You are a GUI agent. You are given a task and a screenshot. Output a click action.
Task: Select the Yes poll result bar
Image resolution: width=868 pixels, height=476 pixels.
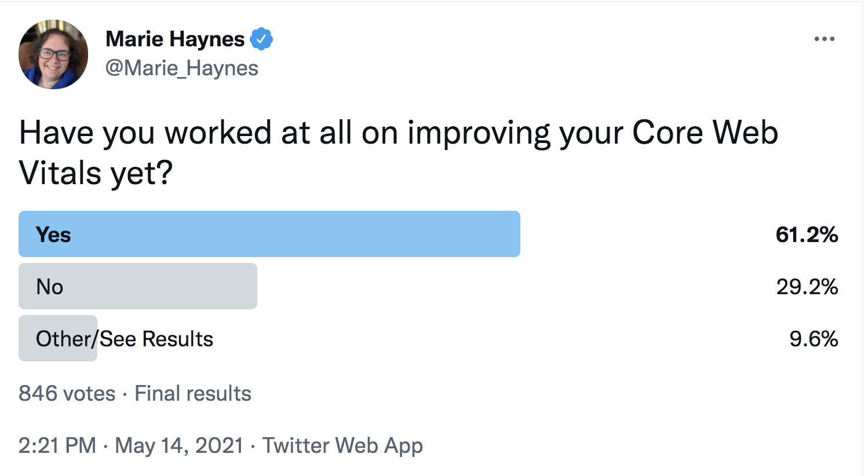click(x=269, y=234)
